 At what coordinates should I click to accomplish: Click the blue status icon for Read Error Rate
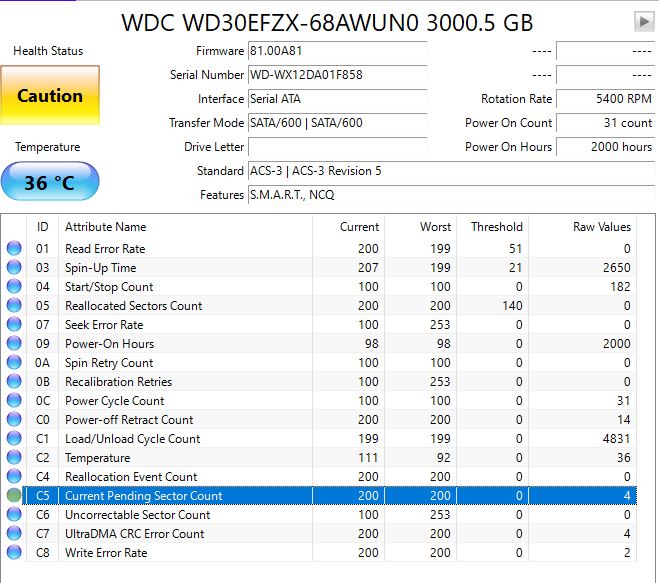14,248
